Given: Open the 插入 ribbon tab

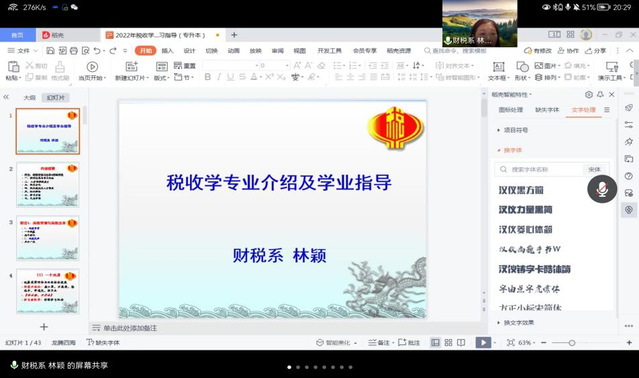Looking at the screenshot, I should tap(167, 51).
